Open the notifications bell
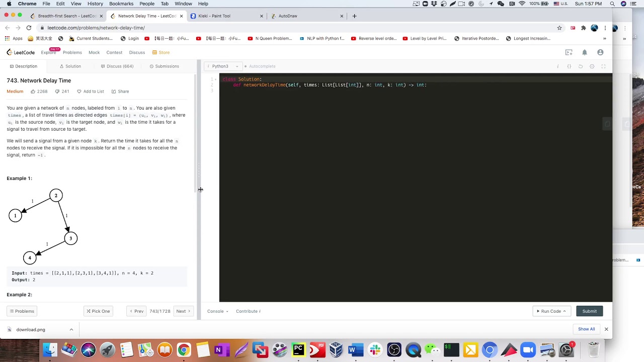 (585, 52)
